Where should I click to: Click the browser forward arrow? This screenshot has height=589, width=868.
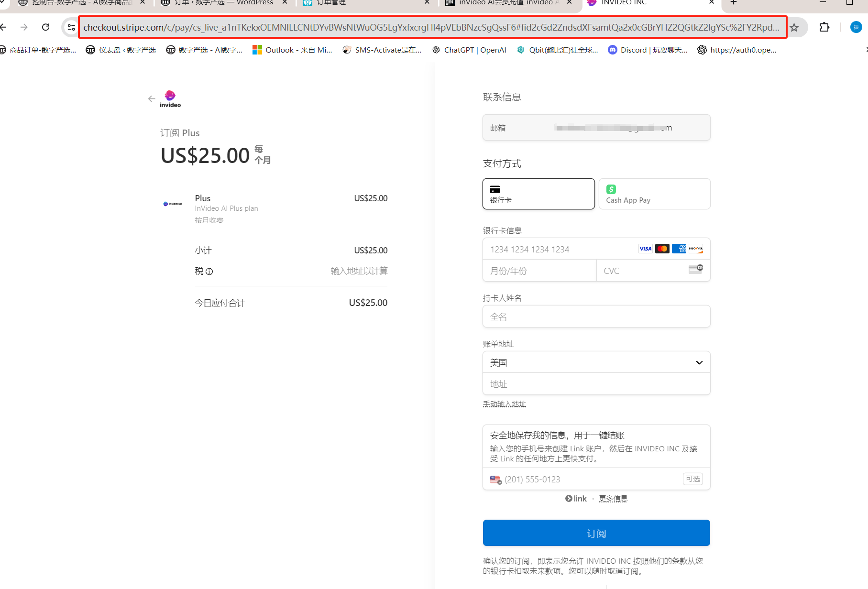(24, 27)
